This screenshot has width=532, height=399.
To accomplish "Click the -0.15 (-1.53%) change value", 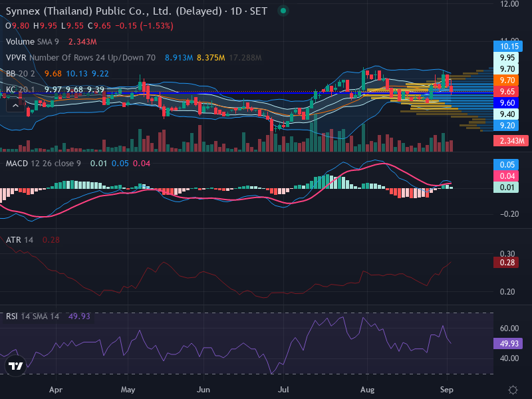I will point(144,26).
